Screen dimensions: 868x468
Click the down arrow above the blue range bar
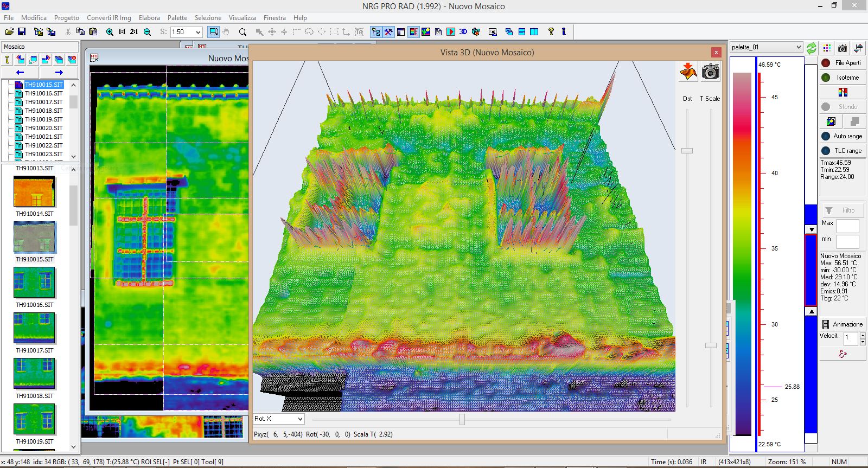[811, 229]
